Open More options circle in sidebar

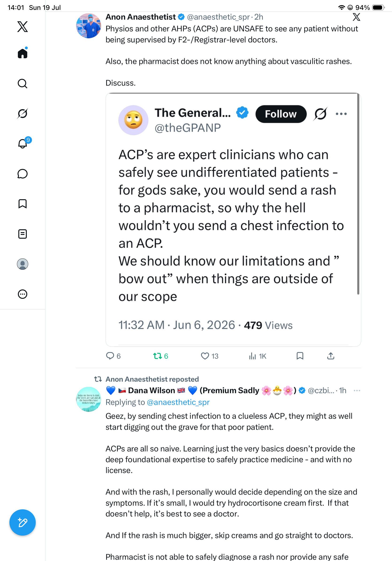point(23,294)
